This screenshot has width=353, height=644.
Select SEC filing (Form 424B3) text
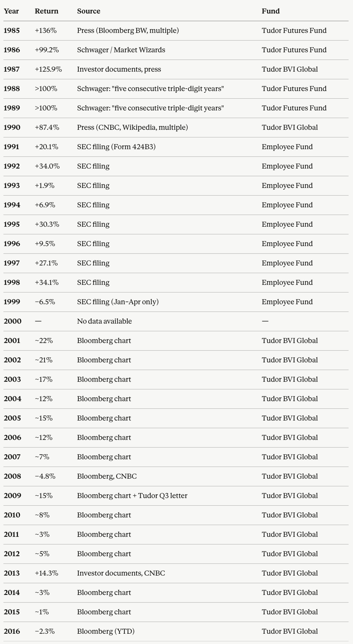[x=116, y=147]
